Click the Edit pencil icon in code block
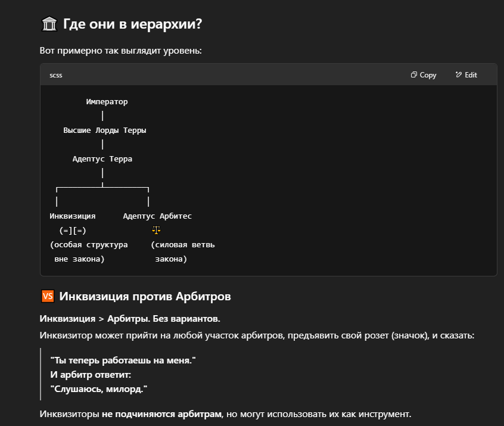 (459, 74)
